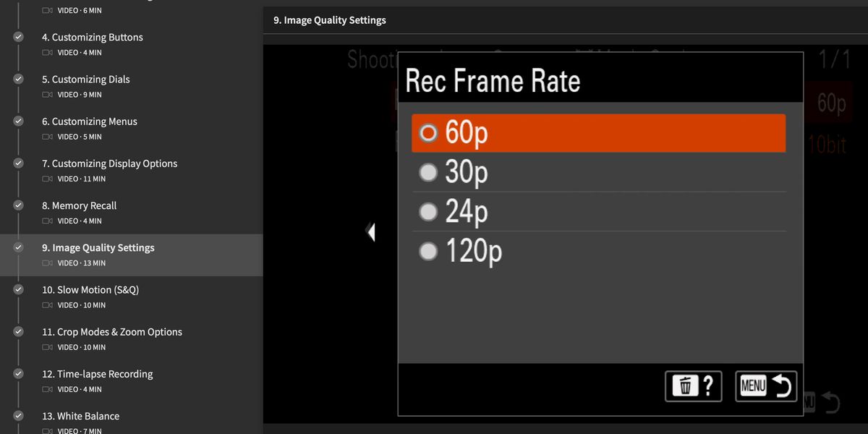The height and width of the screenshot is (434, 868).
Task: Choose the 30p radio button
Action: [x=429, y=172]
